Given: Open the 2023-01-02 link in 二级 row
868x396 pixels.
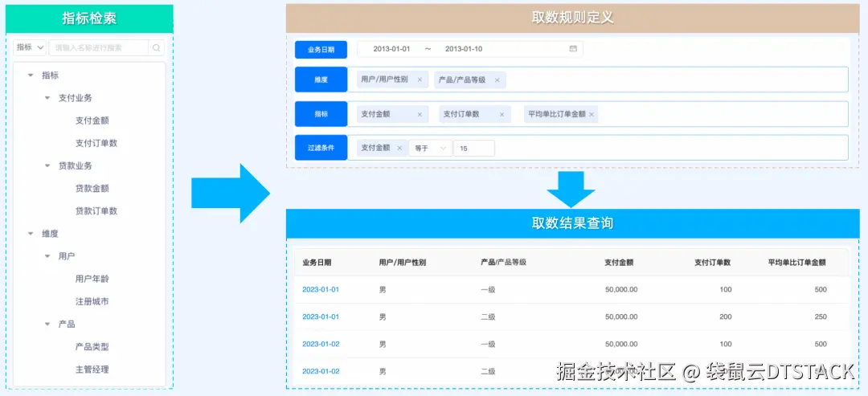Looking at the screenshot, I should tap(321, 371).
